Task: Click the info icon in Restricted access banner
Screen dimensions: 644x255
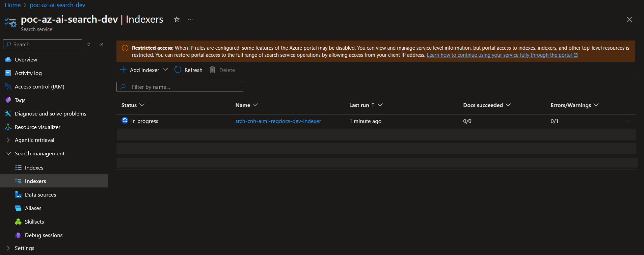Action: (x=125, y=48)
